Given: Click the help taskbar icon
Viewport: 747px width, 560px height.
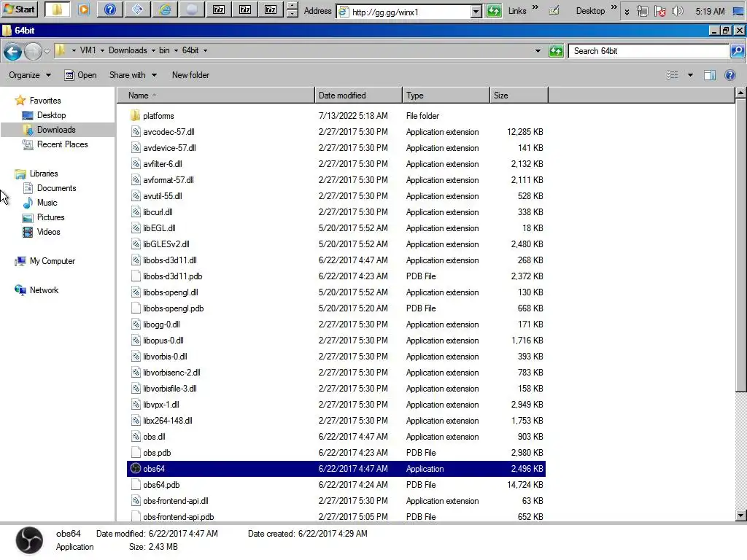Looking at the screenshot, I should tap(110, 9).
